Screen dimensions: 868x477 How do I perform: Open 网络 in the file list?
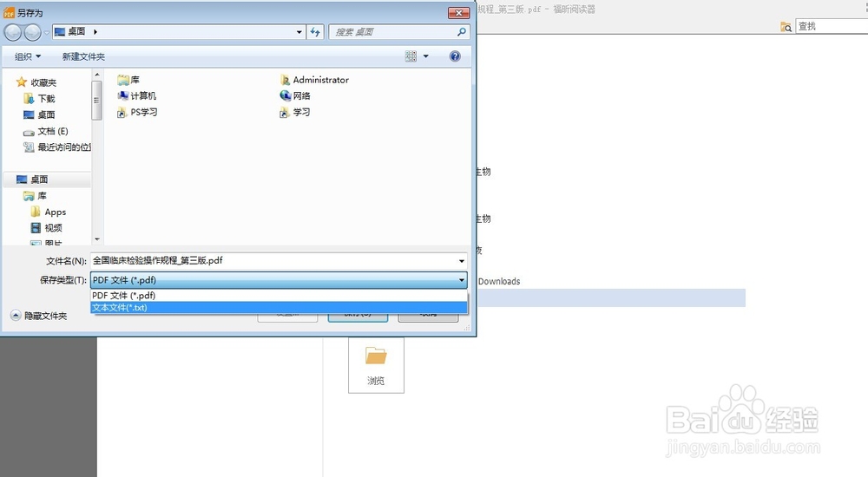point(295,95)
